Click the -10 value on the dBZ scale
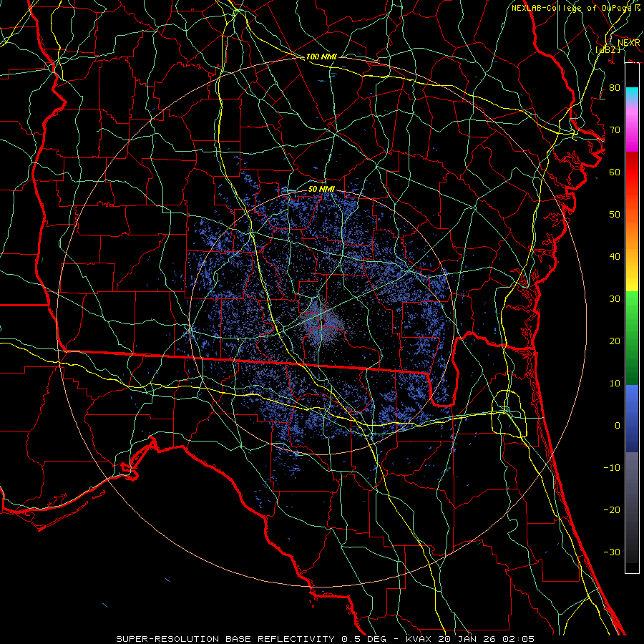Image resolution: width=644 pixels, height=644 pixels. (x=612, y=468)
